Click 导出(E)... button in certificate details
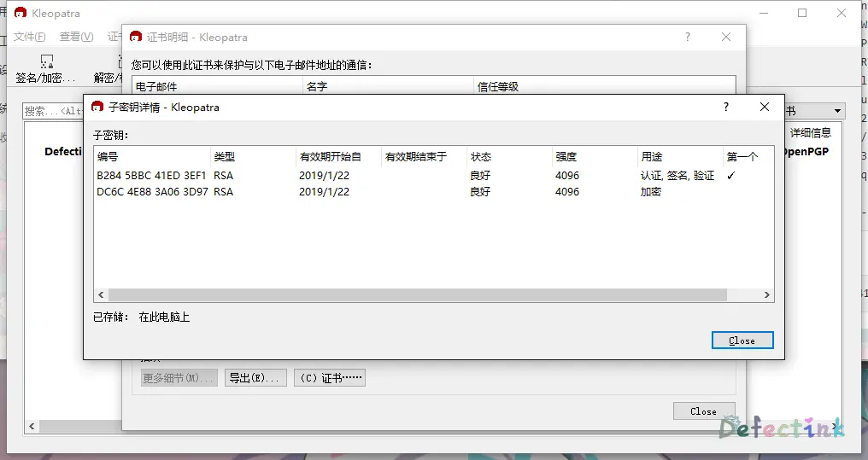Screen dimensions: 868x460 pos(255,378)
